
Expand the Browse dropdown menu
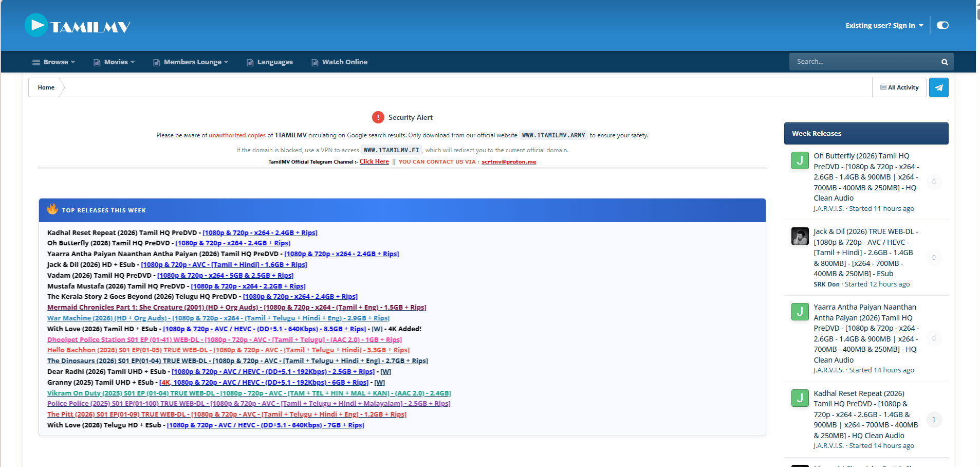54,62
